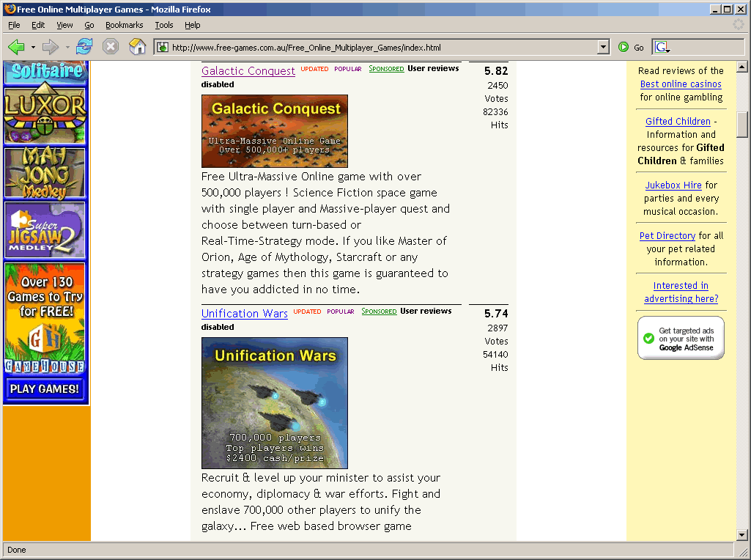Click the Google search engine icon

tap(662, 47)
